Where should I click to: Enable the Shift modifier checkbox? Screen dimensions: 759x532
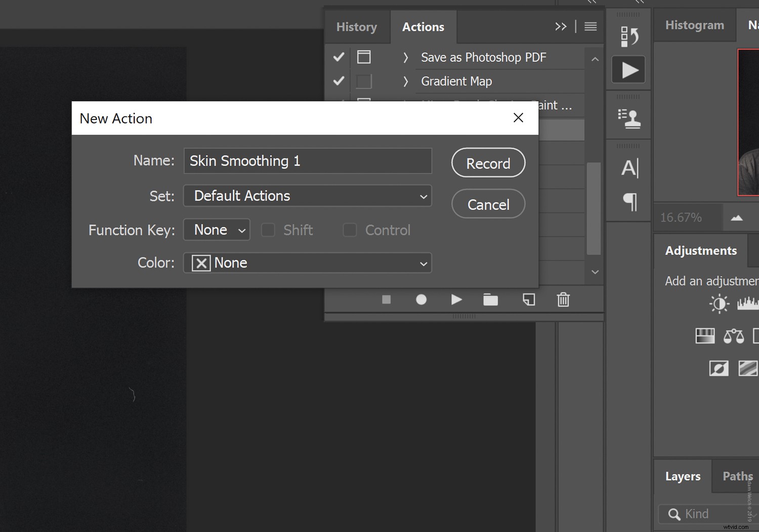(268, 230)
